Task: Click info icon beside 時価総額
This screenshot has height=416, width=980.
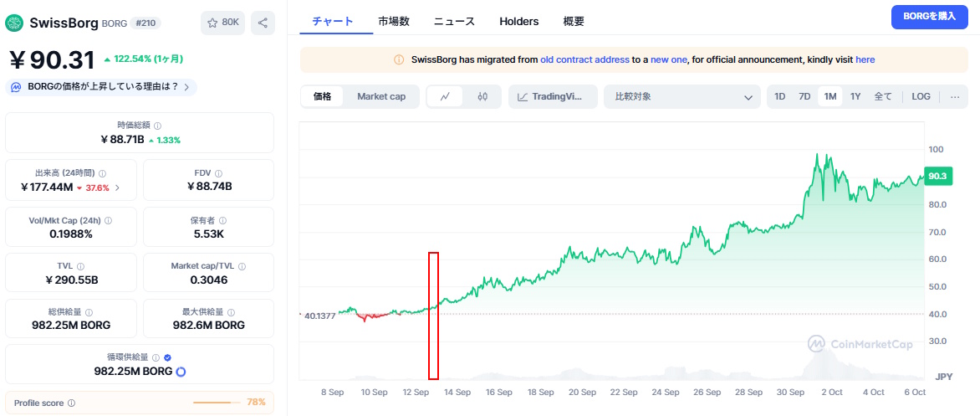Action: tap(158, 126)
